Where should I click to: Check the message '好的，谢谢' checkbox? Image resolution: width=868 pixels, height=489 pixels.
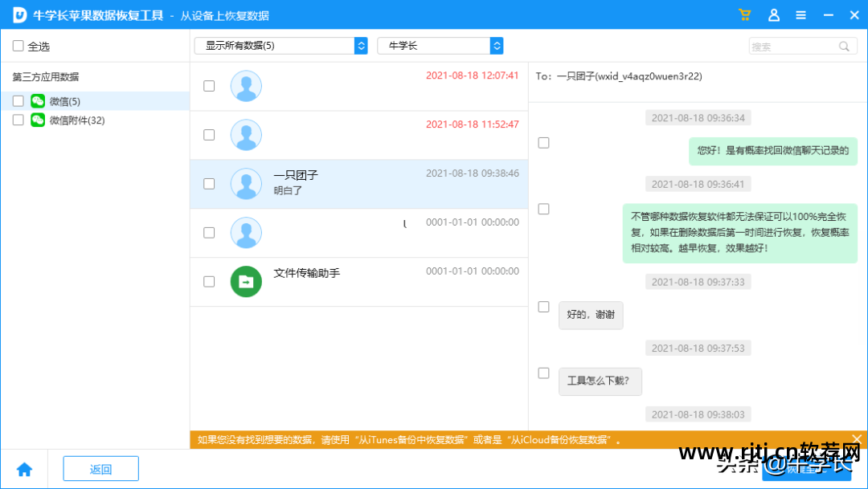543,306
